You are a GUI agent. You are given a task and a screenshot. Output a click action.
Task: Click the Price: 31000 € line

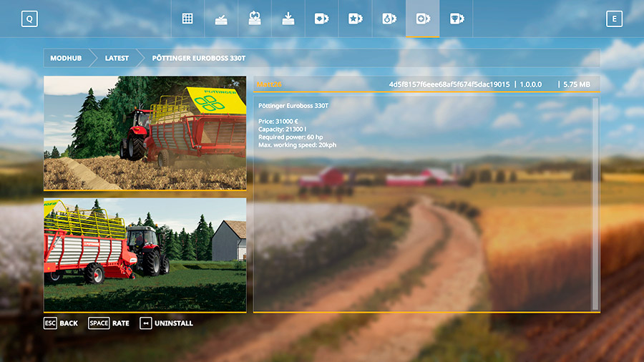278,122
